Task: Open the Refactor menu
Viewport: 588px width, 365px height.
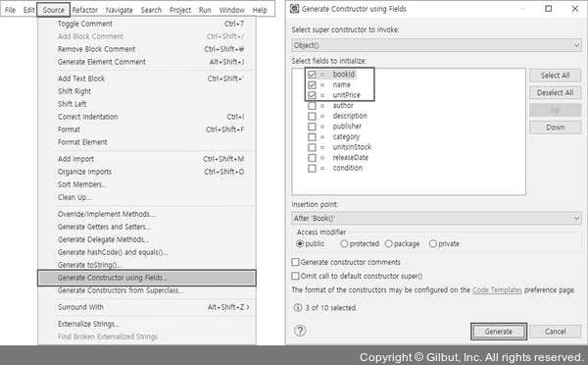Action: [84, 10]
